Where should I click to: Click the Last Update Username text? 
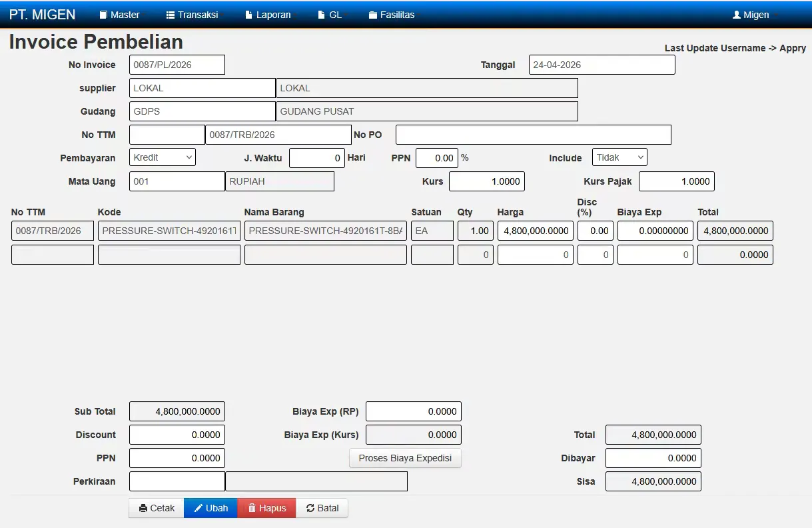(x=735, y=48)
